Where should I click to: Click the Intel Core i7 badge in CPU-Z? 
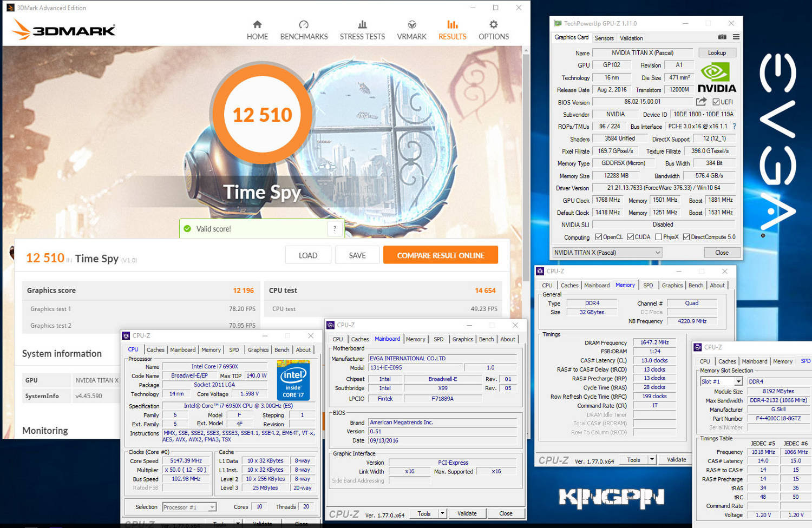point(293,380)
